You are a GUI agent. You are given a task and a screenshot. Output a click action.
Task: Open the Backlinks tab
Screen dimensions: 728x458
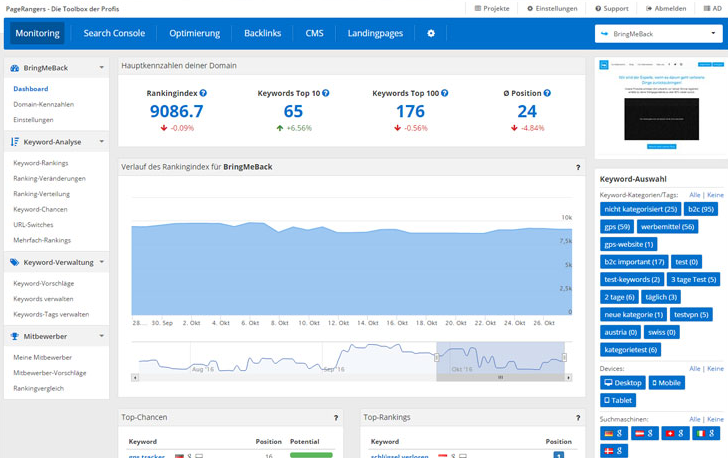[262, 33]
